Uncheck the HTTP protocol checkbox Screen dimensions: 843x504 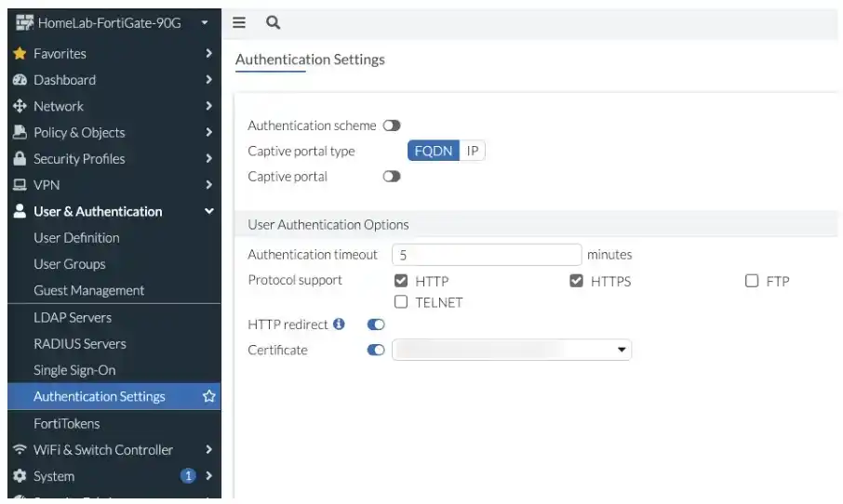coord(401,281)
